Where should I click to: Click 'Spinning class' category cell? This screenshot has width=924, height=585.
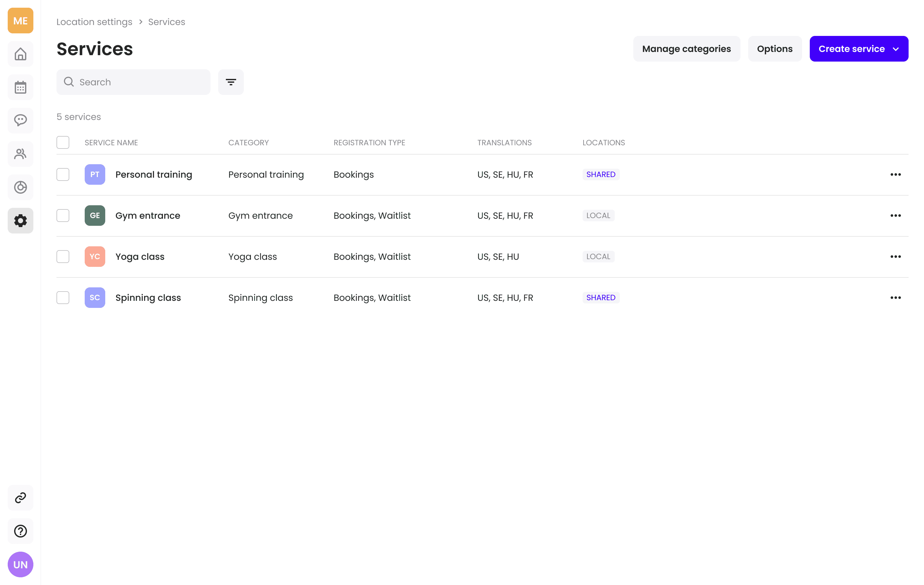[261, 298]
